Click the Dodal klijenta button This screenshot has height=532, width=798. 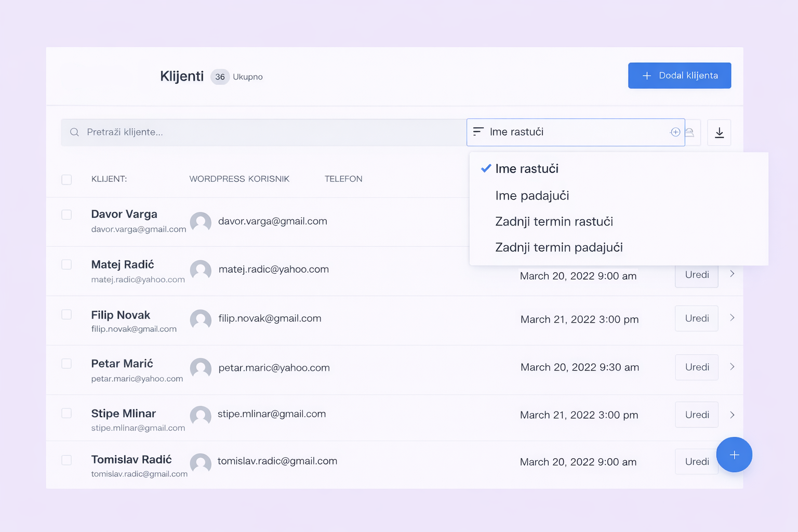click(x=680, y=75)
